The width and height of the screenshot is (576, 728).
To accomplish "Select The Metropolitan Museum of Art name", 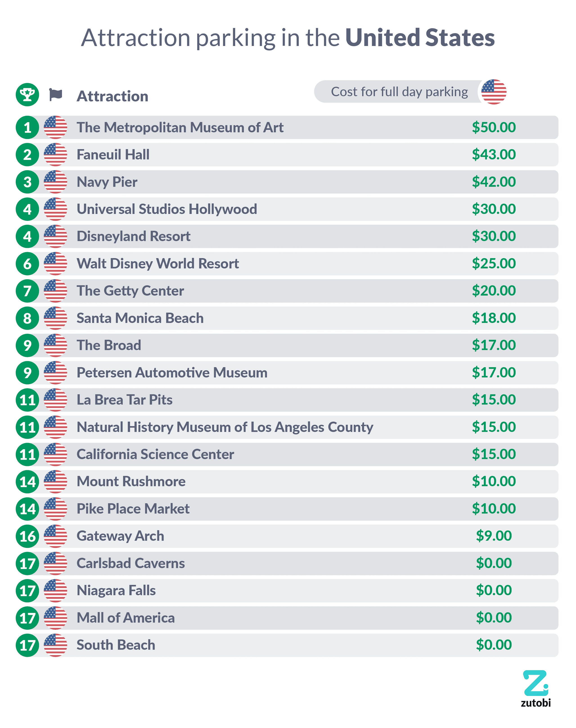I will click(180, 127).
